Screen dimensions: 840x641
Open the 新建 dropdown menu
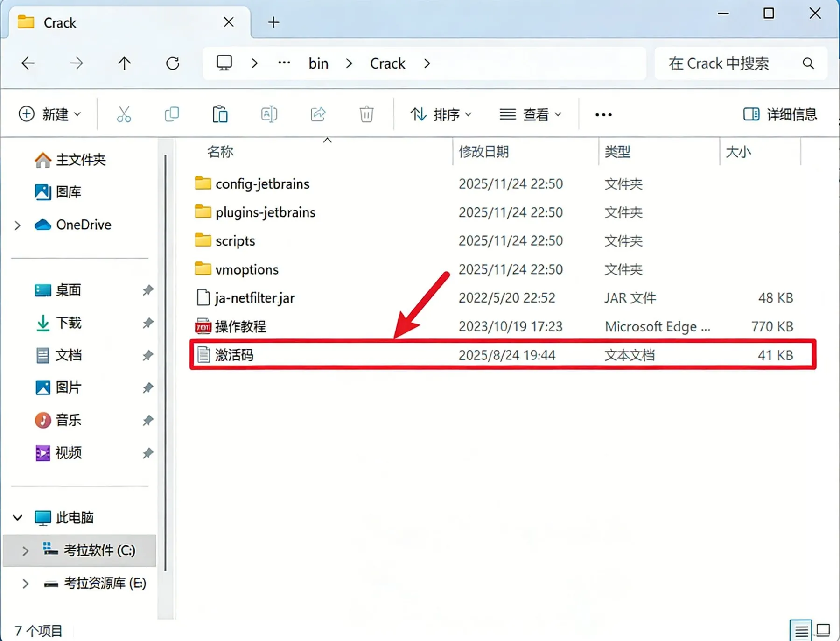tap(50, 114)
